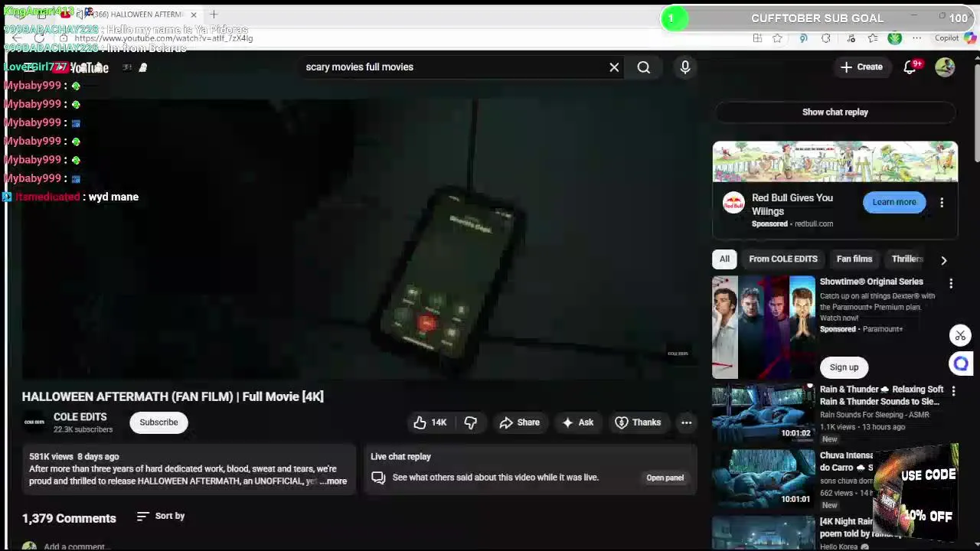Click the floating blue lens search icon

pos(960,364)
